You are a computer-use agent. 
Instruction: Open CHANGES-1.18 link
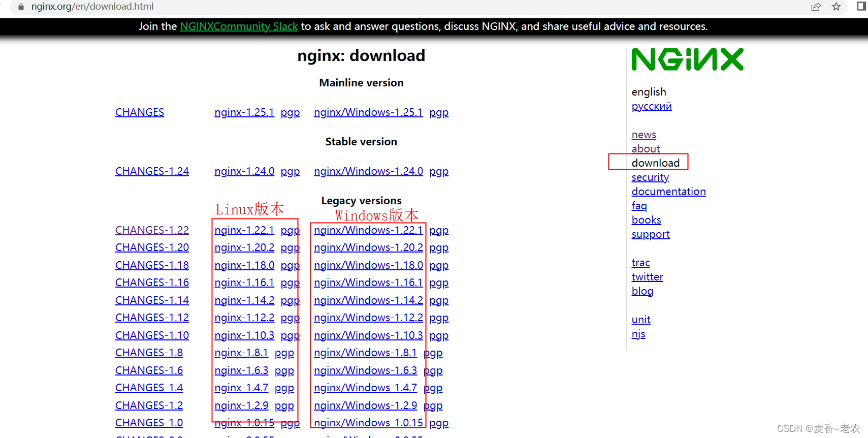pos(152,265)
